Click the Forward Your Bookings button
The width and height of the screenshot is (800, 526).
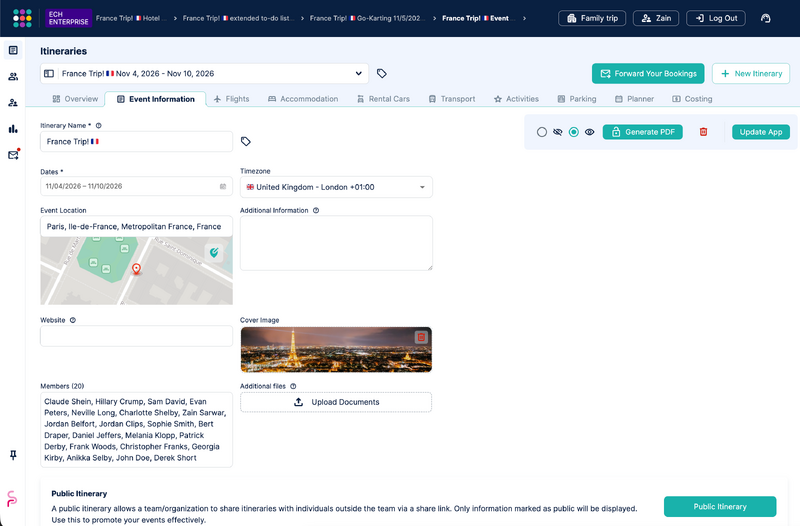[648, 73]
